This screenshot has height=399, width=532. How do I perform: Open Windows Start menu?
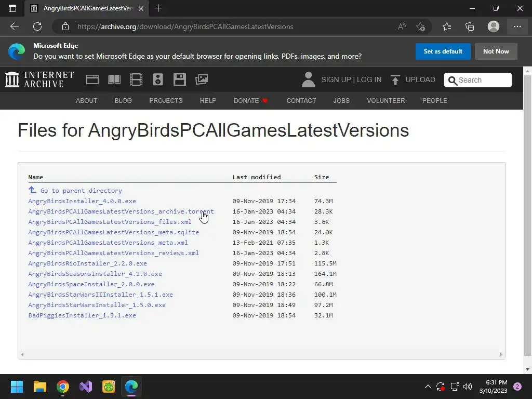[x=17, y=387]
